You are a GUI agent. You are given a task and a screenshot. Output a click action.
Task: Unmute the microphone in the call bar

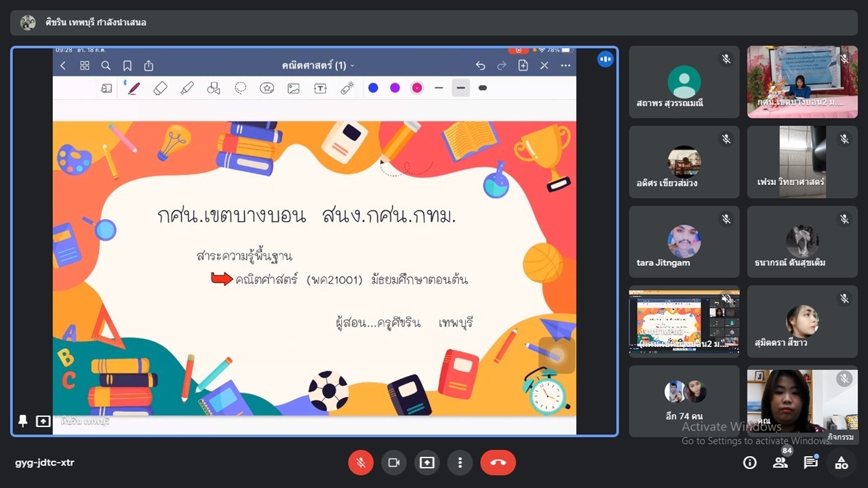point(361,462)
